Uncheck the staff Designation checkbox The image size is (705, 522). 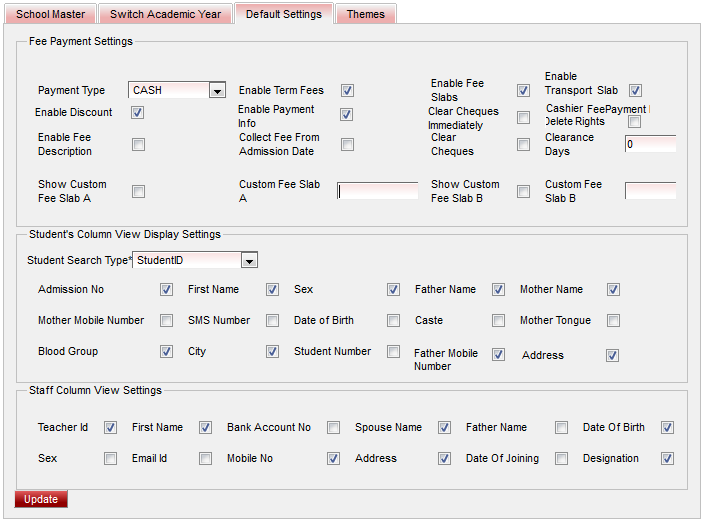(x=667, y=459)
